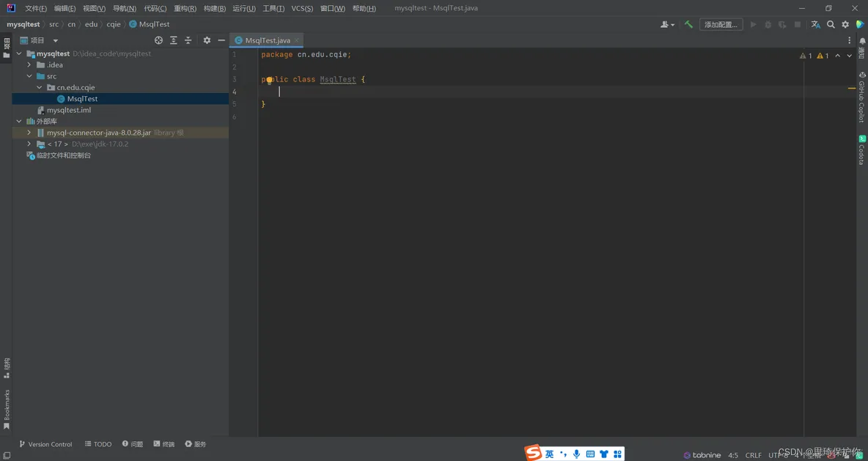Click the Translate icon in toolbar
868x461 pixels.
(x=815, y=24)
